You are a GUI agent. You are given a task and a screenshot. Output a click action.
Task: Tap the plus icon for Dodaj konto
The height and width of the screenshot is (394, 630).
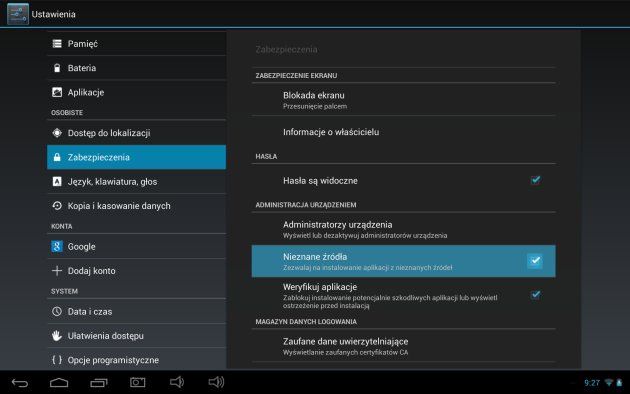(57, 271)
